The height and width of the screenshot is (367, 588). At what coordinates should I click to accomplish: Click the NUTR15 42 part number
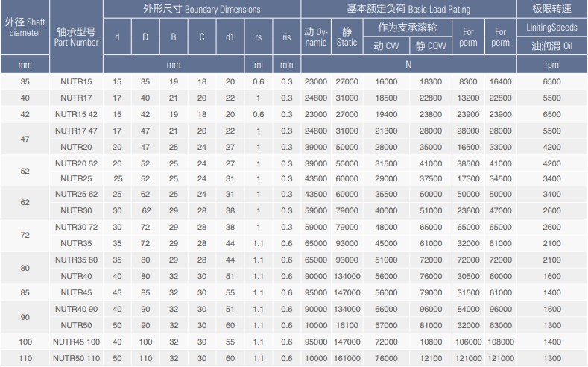[76, 114]
